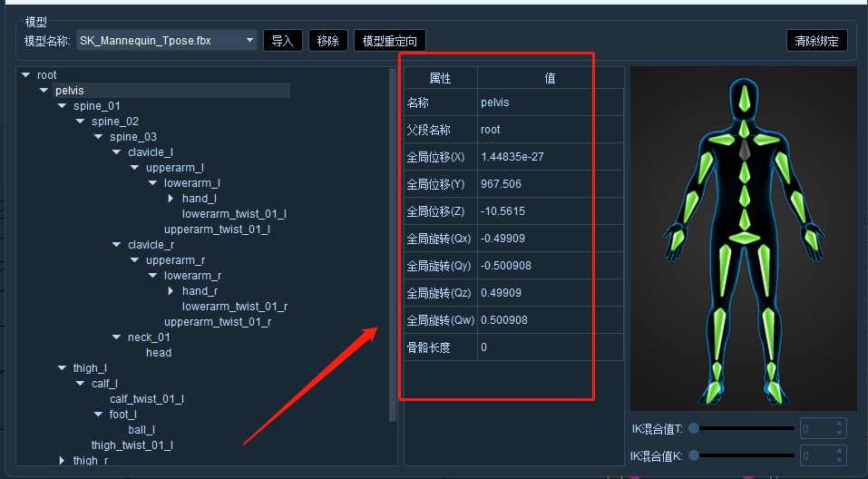Expand the hand_r node arrow
868x479 pixels.
point(171,290)
